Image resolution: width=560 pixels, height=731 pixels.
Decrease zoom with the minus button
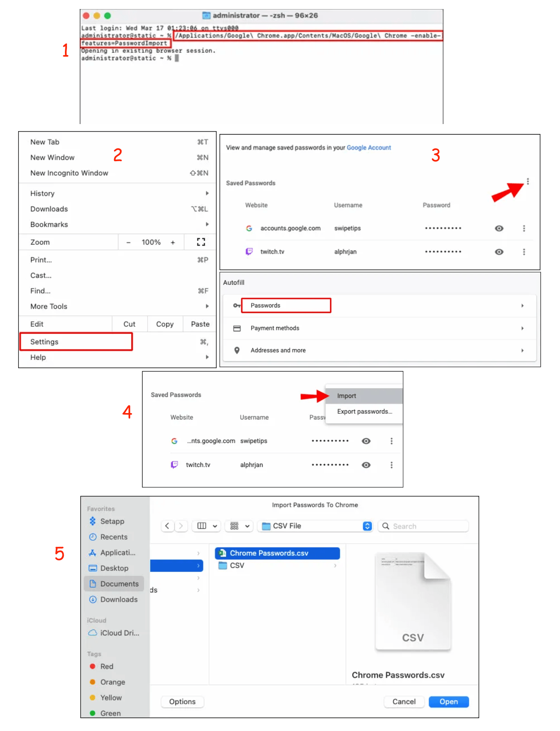pos(129,242)
